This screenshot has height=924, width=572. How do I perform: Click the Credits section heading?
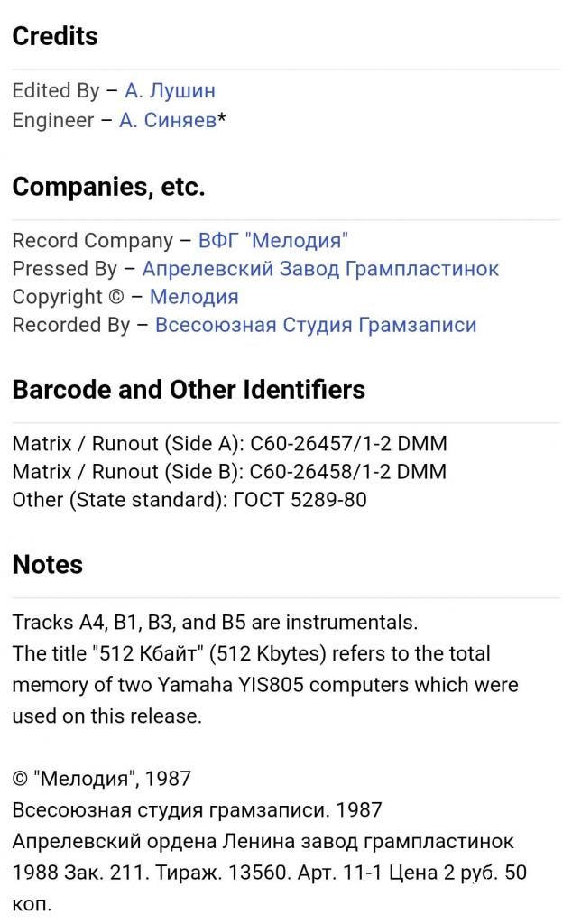click(55, 36)
